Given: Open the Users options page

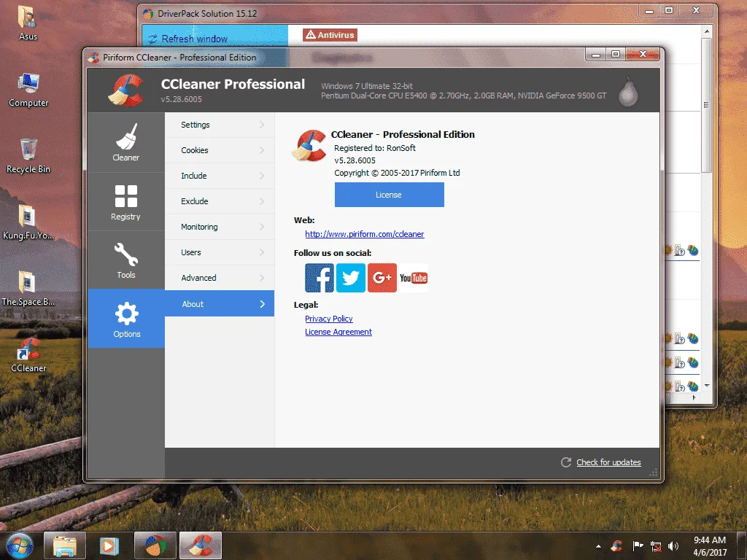Looking at the screenshot, I should [220, 252].
